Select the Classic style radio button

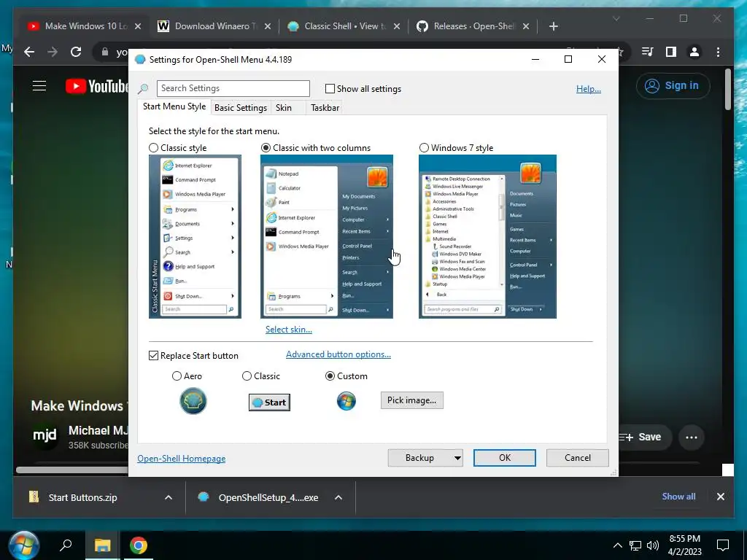tap(153, 147)
